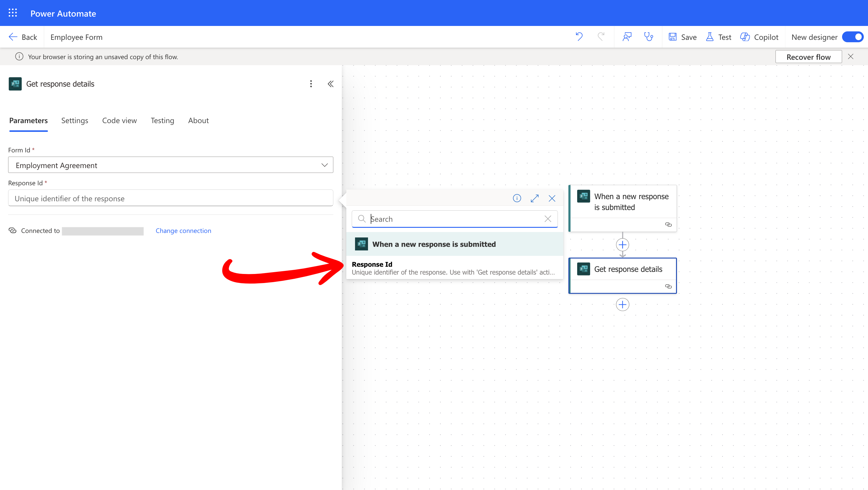Clear the search box with the X

(x=548, y=219)
